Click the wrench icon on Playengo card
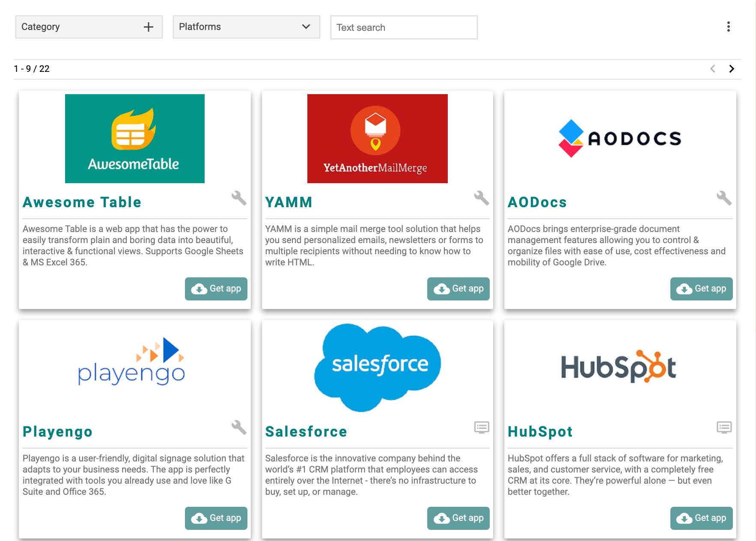 pyautogui.click(x=239, y=428)
